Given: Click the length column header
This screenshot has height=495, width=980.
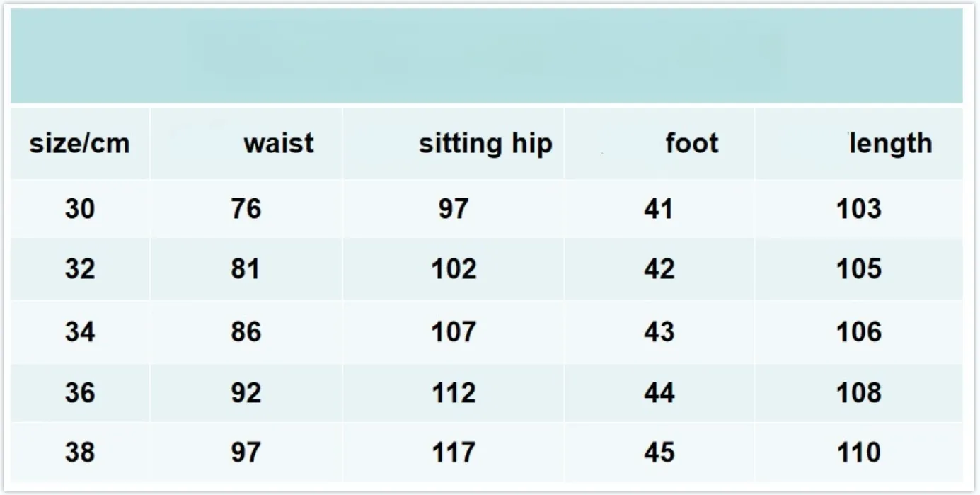Looking at the screenshot, I should pos(890,143).
